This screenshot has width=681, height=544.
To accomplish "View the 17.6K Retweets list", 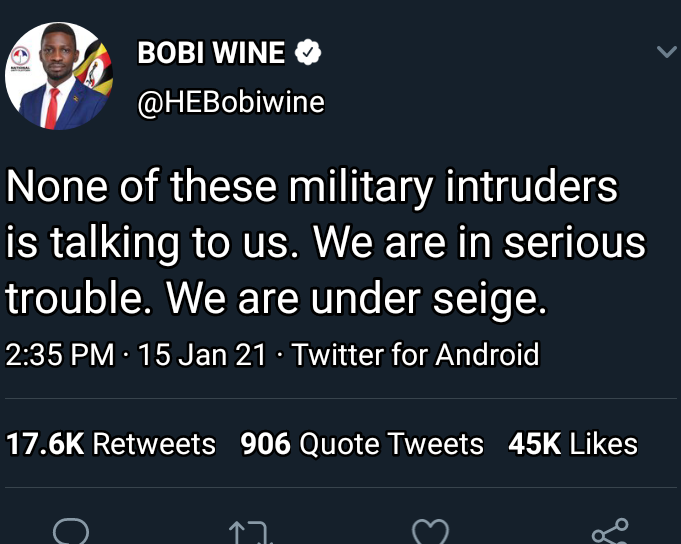I will coord(111,444).
